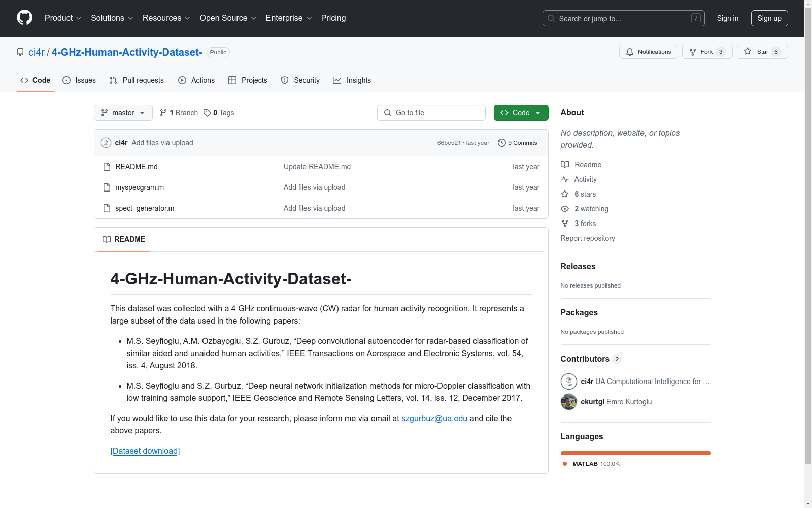
Task: Click the Releases heading link
Action: [578, 266]
